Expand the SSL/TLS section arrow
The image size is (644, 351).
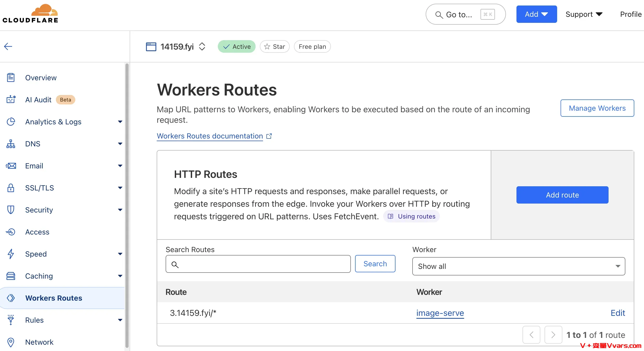(120, 188)
